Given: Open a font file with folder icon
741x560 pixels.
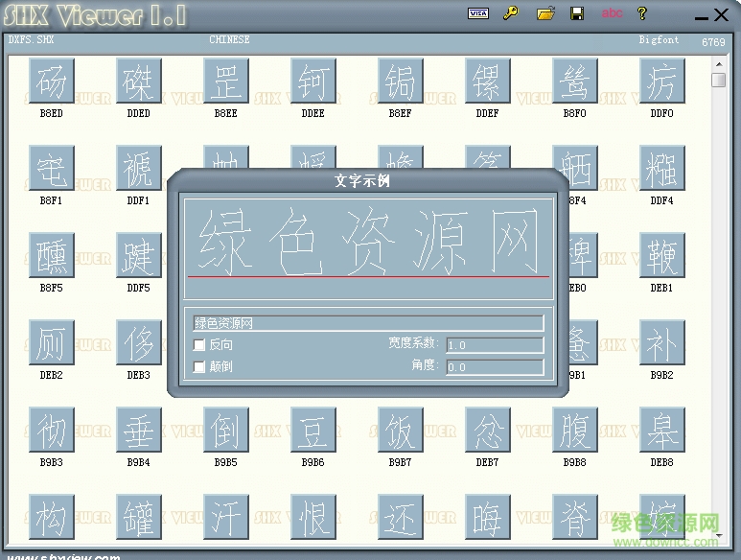Looking at the screenshot, I should click(545, 13).
